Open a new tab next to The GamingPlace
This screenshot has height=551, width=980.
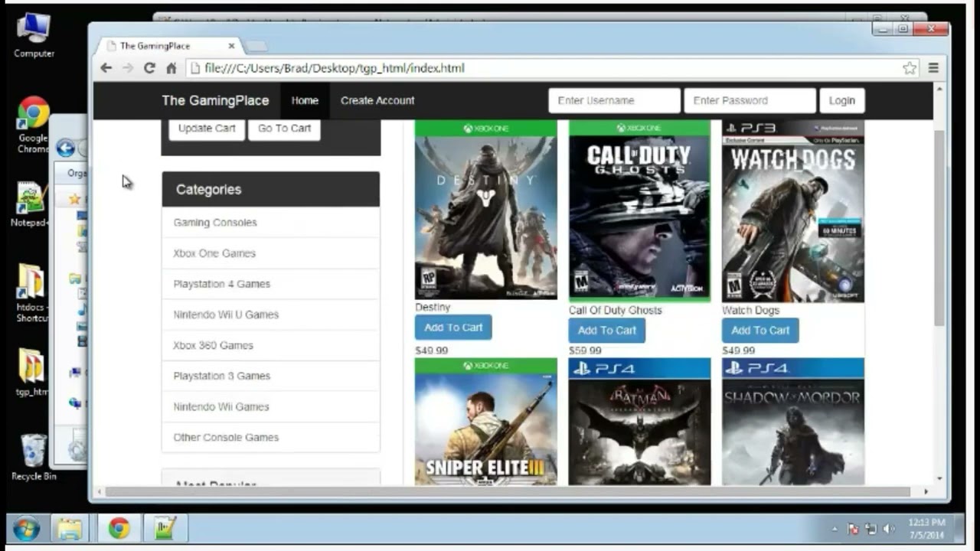pos(256,46)
